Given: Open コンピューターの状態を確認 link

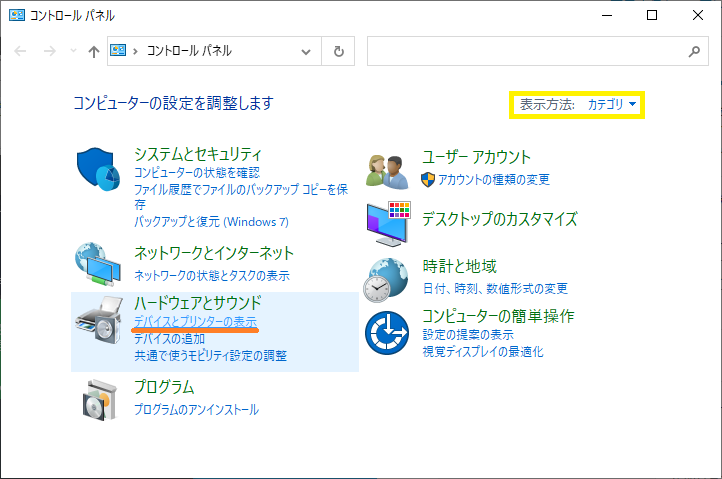Looking at the screenshot, I should pos(197,173).
